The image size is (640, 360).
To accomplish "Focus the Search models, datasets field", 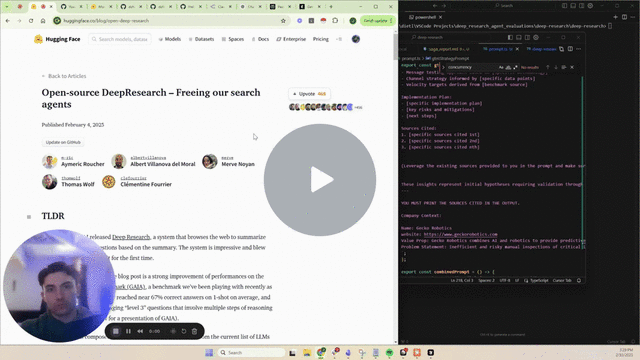I will tap(120, 39).
